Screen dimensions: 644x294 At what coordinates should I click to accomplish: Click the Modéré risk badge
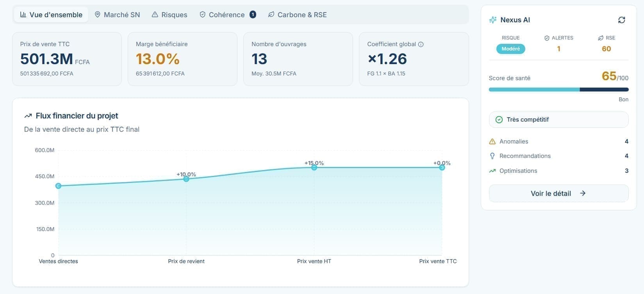coord(511,49)
